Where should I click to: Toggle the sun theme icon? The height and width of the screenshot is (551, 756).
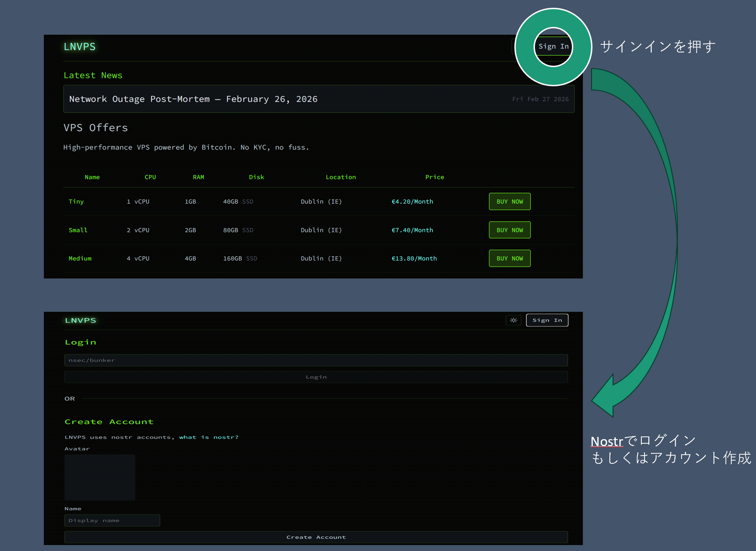click(513, 320)
